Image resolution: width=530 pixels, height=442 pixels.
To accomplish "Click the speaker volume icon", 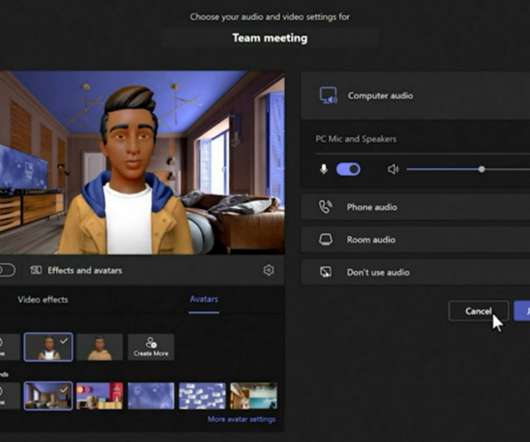I will point(393,169).
